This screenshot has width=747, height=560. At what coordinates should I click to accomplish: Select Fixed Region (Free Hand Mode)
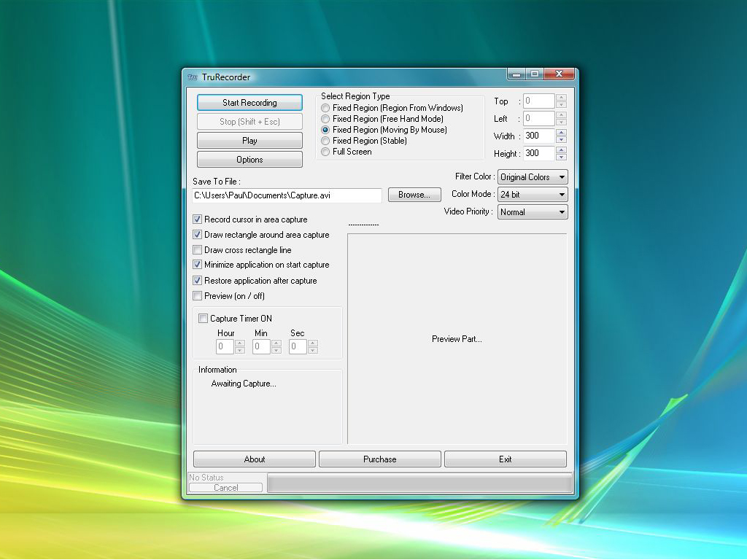[x=325, y=119]
